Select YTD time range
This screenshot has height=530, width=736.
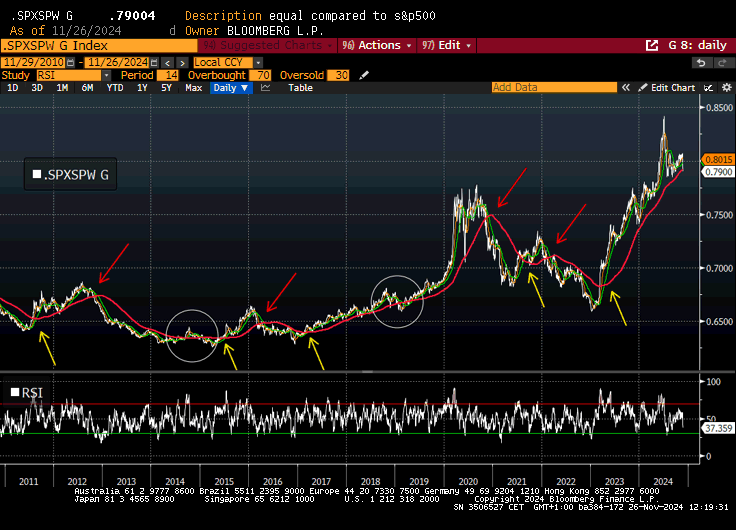115,88
